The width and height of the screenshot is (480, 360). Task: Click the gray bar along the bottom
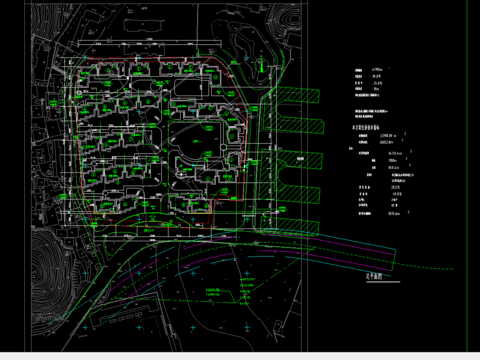pyautogui.click(x=240, y=356)
